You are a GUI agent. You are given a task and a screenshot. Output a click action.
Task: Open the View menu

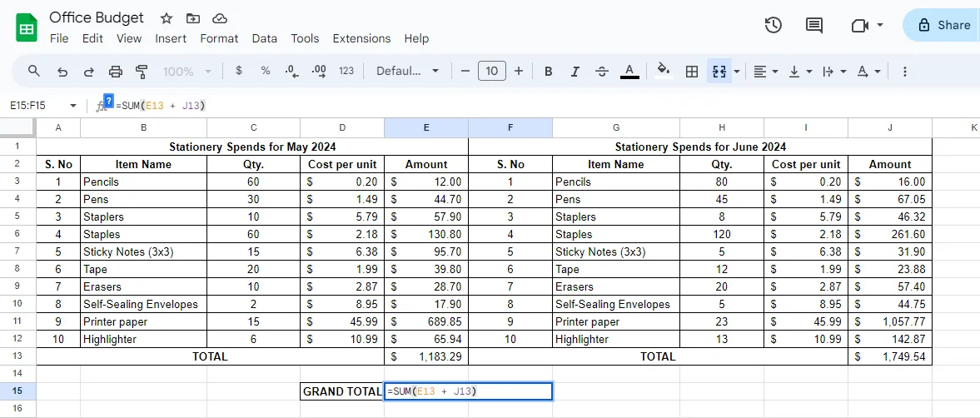point(129,38)
